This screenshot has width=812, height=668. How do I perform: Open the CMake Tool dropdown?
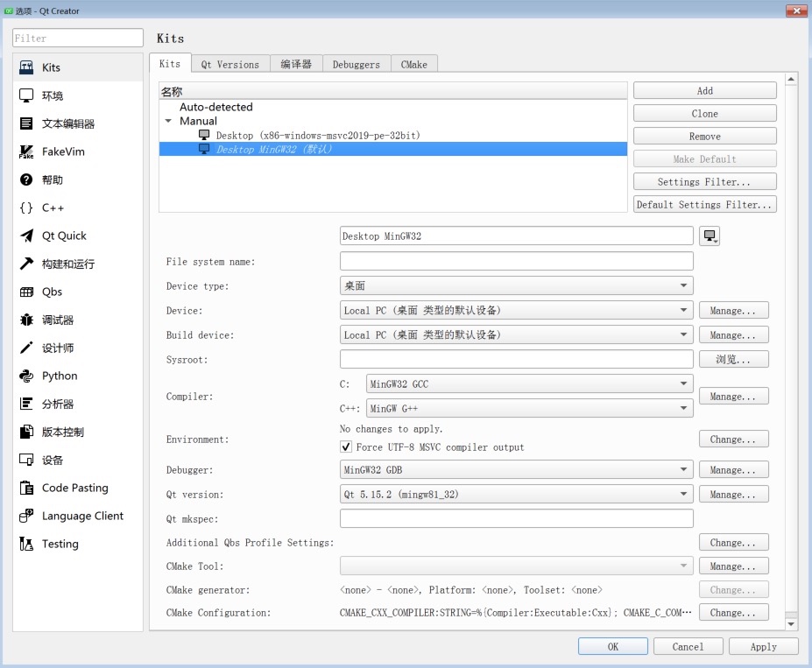pos(516,566)
